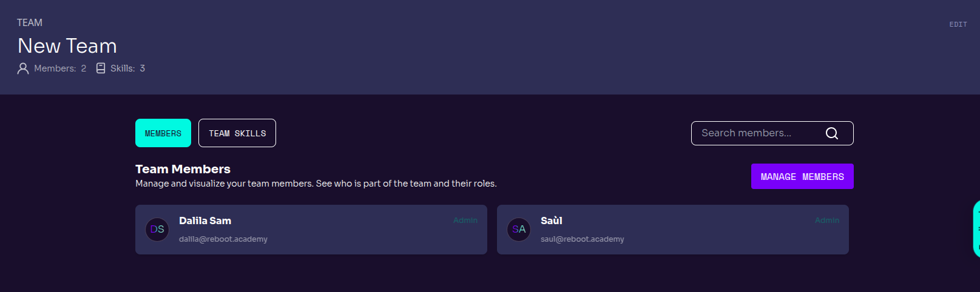Select the Dalila Sam member name
Viewport: 980px width, 292px height.
point(205,221)
